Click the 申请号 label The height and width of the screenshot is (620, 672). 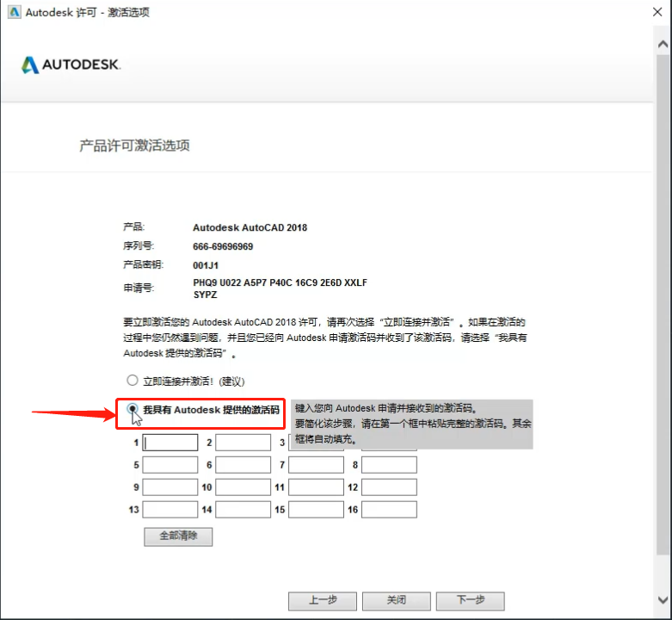(139, 288)
